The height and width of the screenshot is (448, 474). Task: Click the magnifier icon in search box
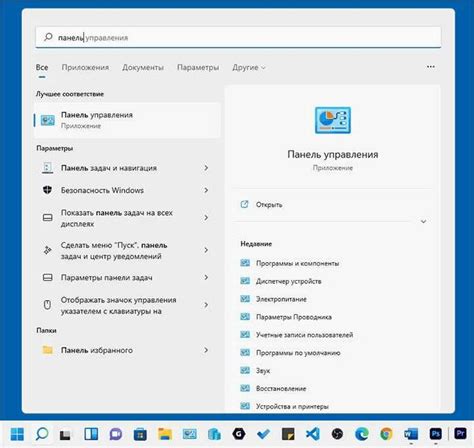tap(48, 37)
